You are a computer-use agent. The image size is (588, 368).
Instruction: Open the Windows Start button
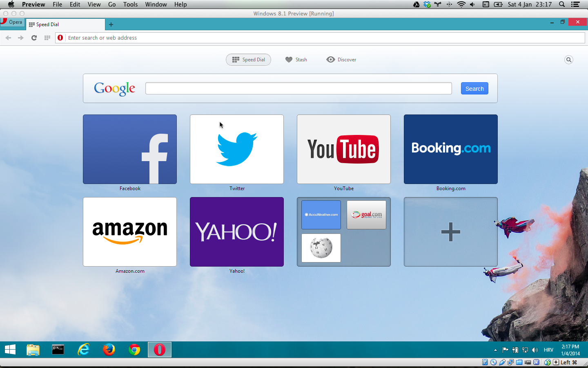point(10,350)
